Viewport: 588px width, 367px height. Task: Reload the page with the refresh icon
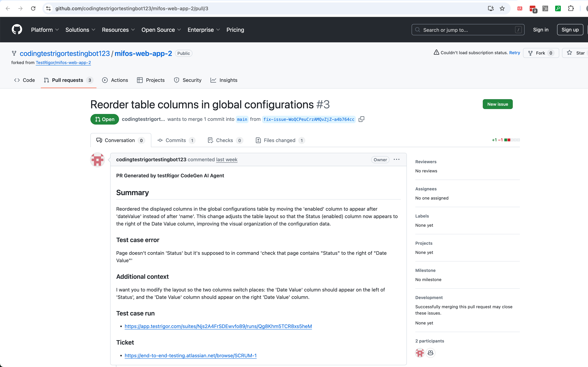[x=33, y=8]
